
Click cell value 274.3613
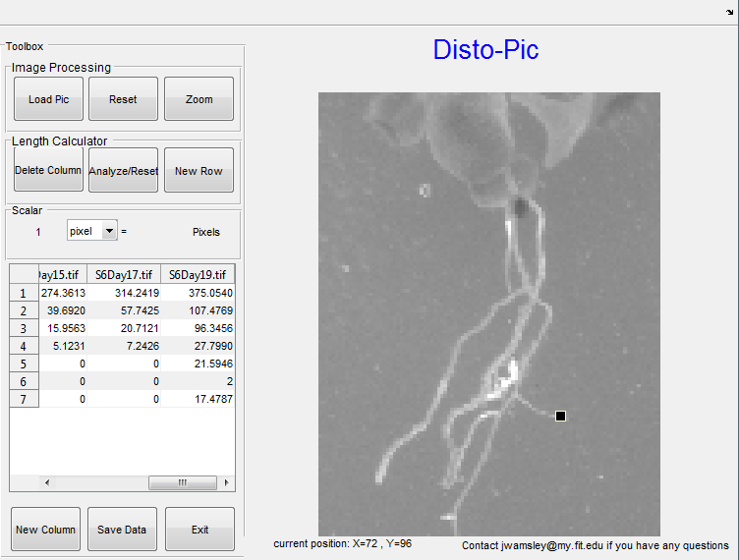coord(63,293)
